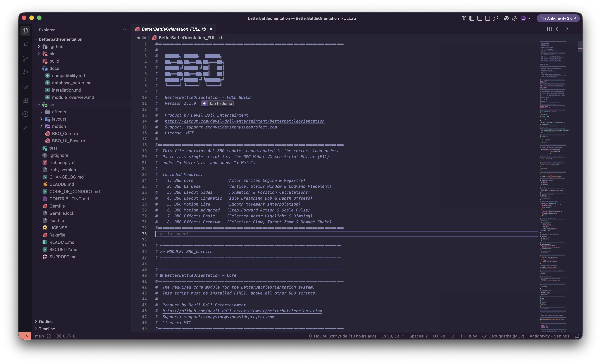Viewport: 601px width, 364px height.
Task: Open Remote Explorer view in activity bar
Action: click(x=25, y=86)
